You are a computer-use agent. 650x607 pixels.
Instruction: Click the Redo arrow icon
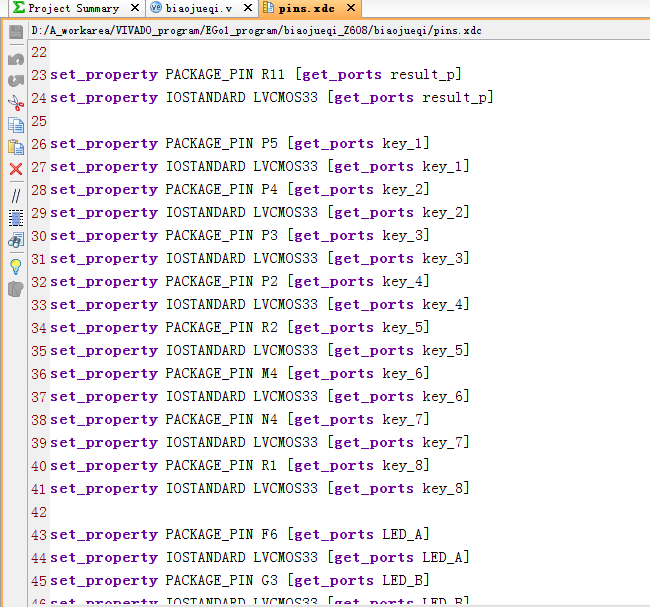(x=15, y=80)
